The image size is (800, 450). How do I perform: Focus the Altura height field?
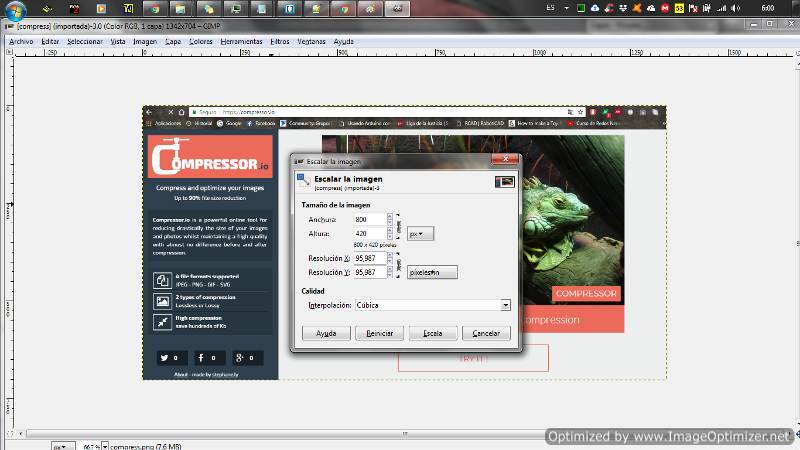tap(370, 234)
